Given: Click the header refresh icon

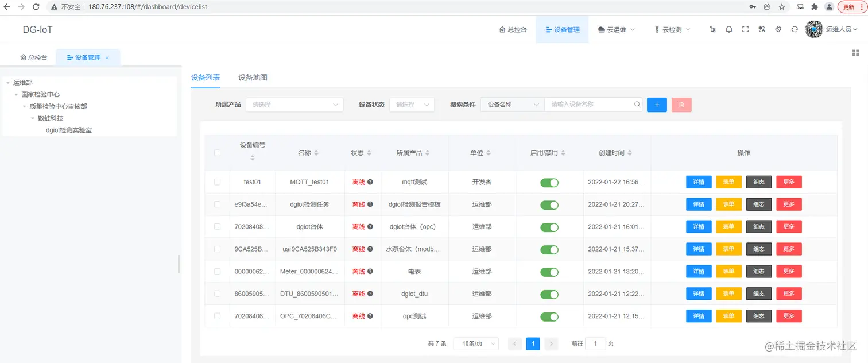Looking at the screenshot, I should pos(795,29).
